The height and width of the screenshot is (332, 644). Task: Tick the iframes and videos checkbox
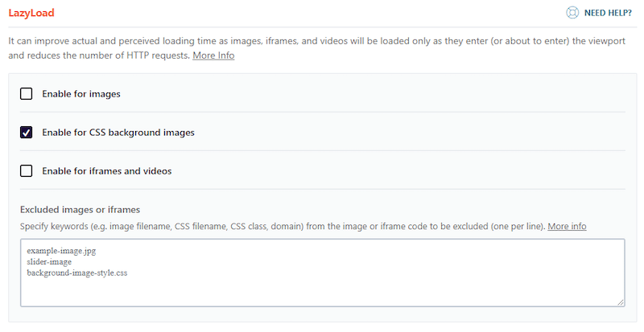(x=27, y=170)
